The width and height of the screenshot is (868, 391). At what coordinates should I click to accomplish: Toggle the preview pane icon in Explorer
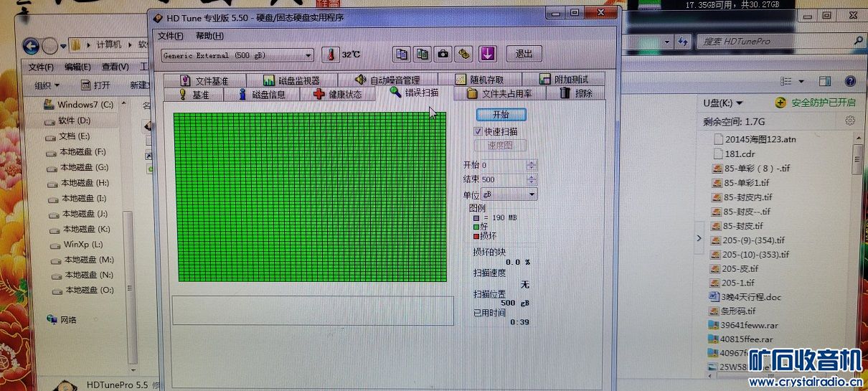click(825, 82)
